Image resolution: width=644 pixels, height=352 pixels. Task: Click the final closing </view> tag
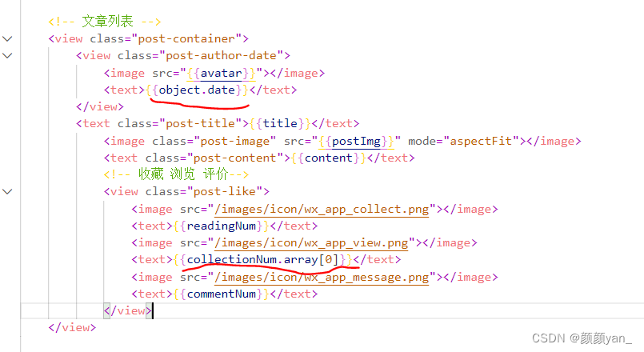(72, 328)
